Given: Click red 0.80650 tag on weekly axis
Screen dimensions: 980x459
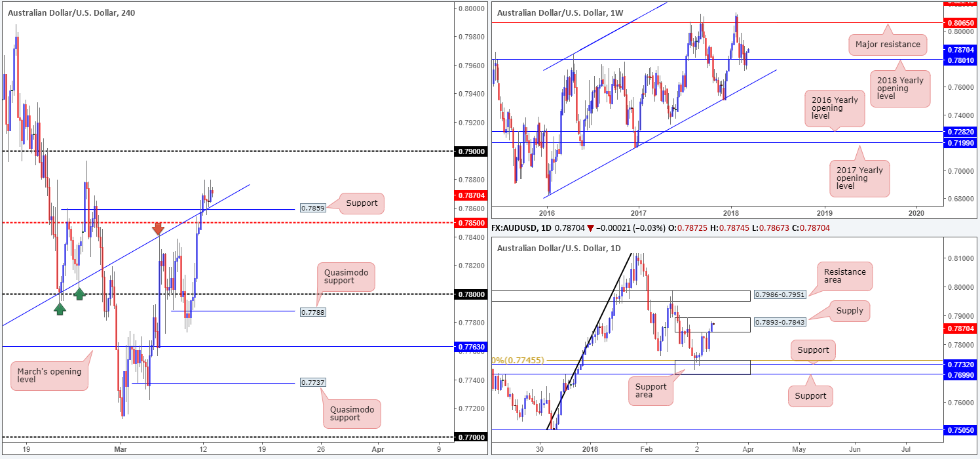Looking at the screenshot, I should click(961, 22).
